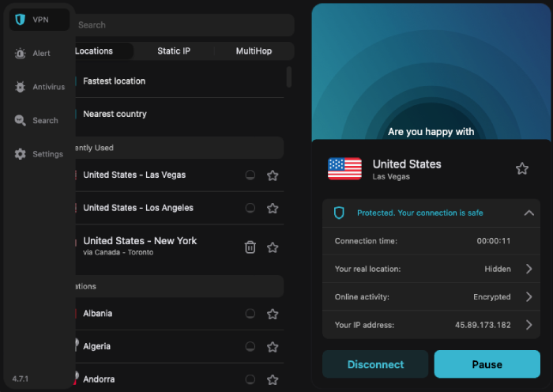Select Albania location
The image size is (553, 392).
[x=179, y=314]
